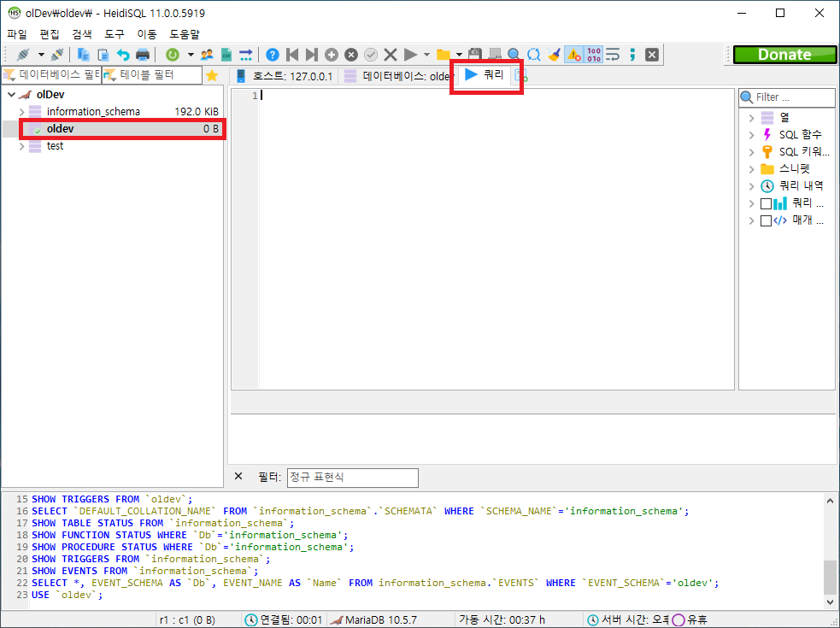Click the Replace text icon
The height and width of the screenshot is (628, 840).
(x=533, y=55)
